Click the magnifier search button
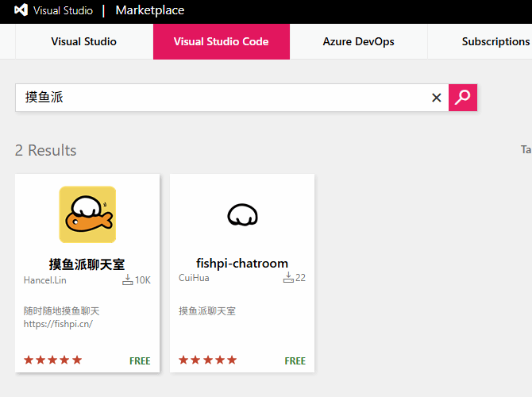The image size is (532, 397). pos(462,98)
